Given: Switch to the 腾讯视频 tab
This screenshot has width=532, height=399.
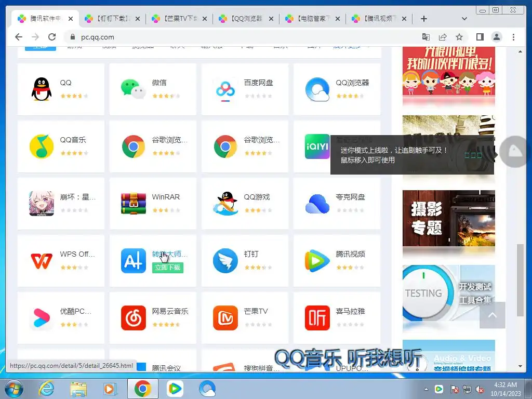Looking at the screenshot, I should (x=379, y=19).
